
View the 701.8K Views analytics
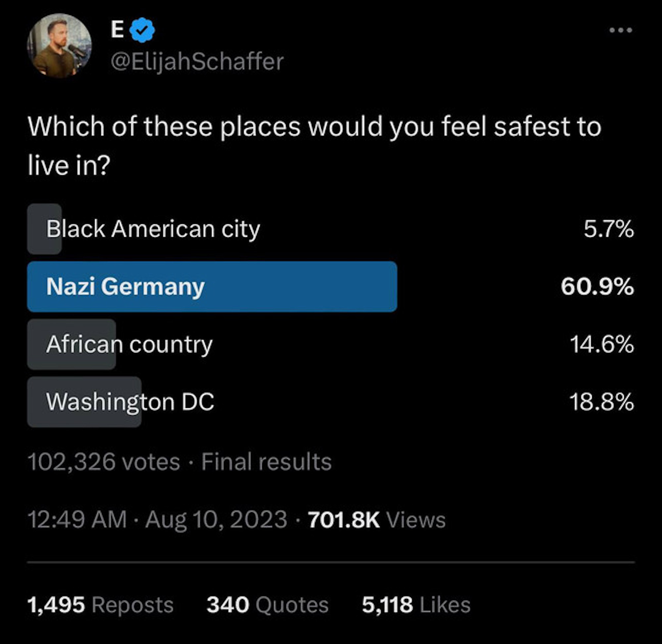coord(377,519)
